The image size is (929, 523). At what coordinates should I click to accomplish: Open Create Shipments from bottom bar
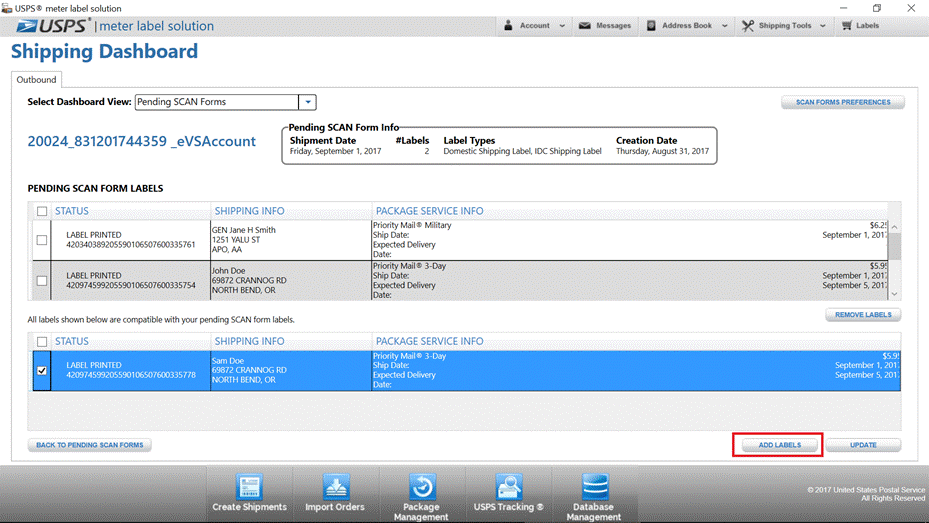click(x=249, y=493)
